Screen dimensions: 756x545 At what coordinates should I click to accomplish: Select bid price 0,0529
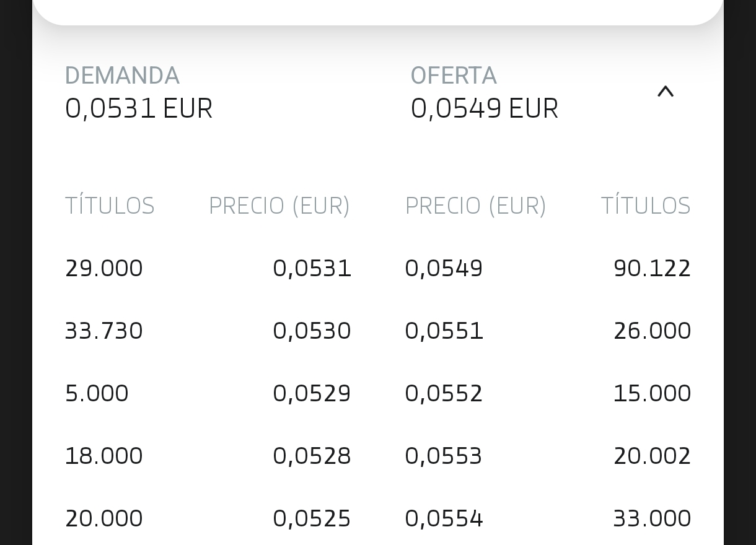[x=312, y=393]
